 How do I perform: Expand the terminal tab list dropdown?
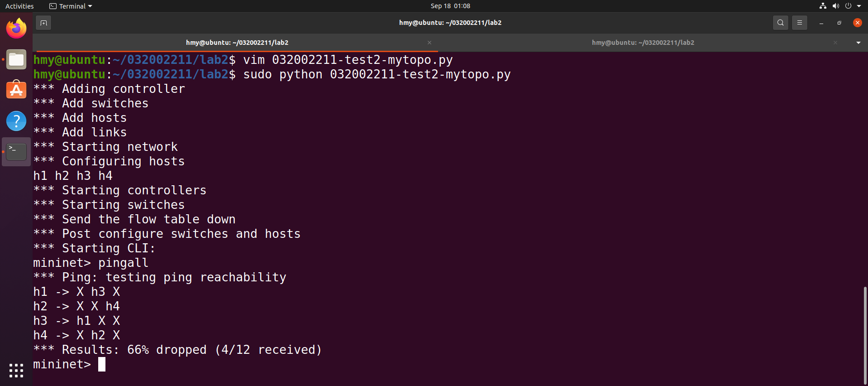(x=858, y=43)
